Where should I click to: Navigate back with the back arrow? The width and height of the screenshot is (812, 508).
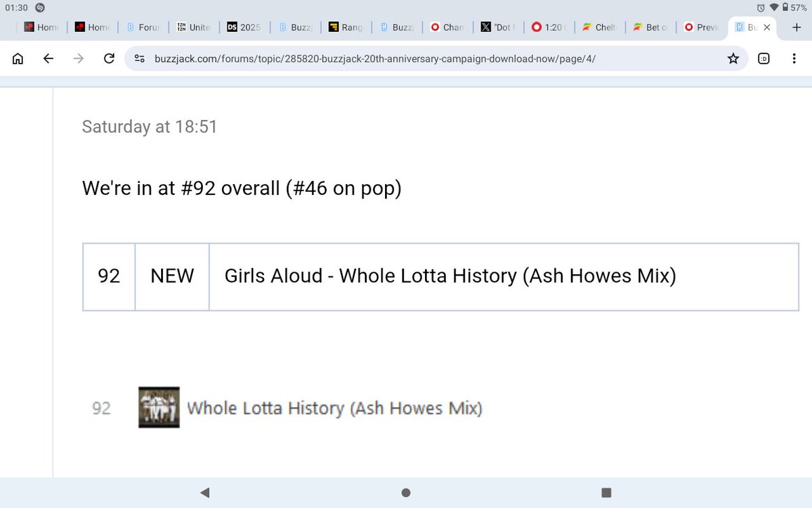(48, 59)
